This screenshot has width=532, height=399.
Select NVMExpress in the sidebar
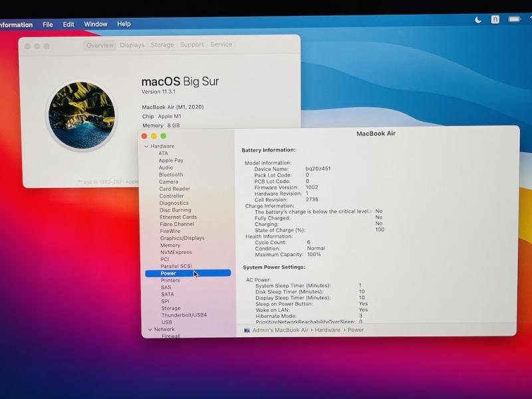point(176,253)
